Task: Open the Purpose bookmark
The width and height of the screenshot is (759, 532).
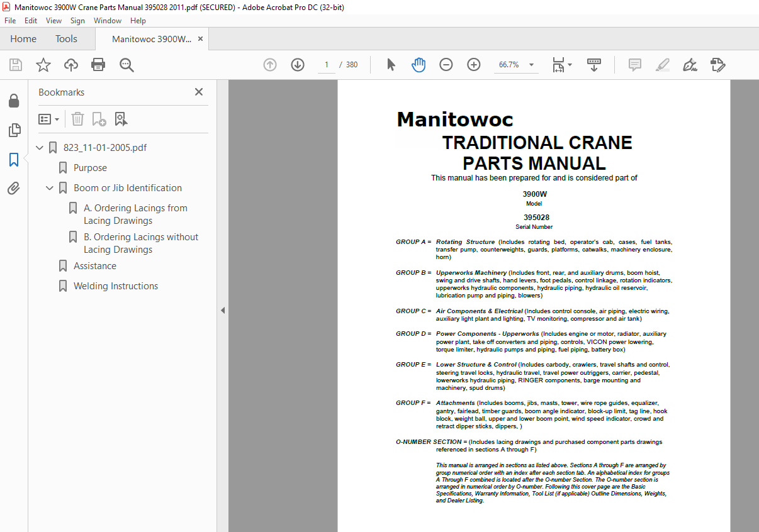Action: tap(90, 168)
